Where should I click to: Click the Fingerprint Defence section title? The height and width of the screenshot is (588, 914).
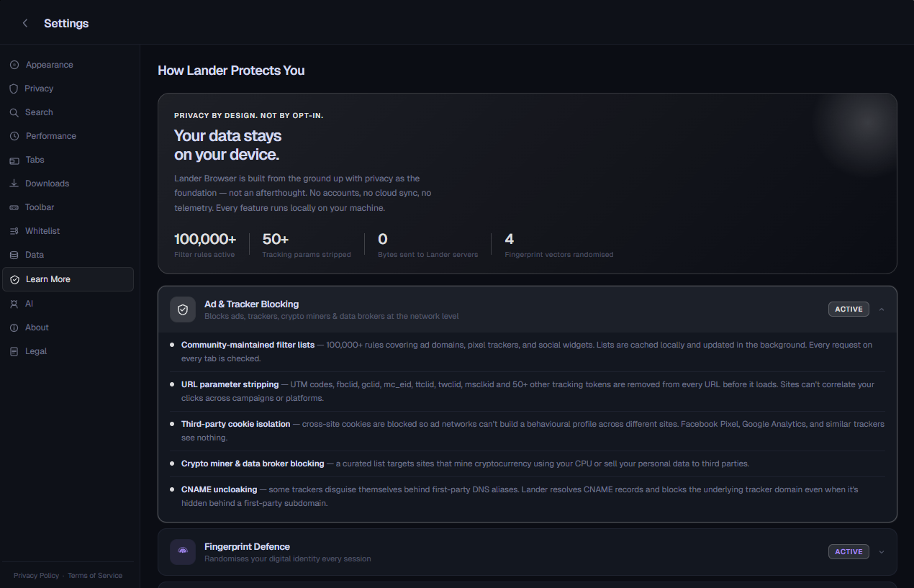tap(247, 546)
